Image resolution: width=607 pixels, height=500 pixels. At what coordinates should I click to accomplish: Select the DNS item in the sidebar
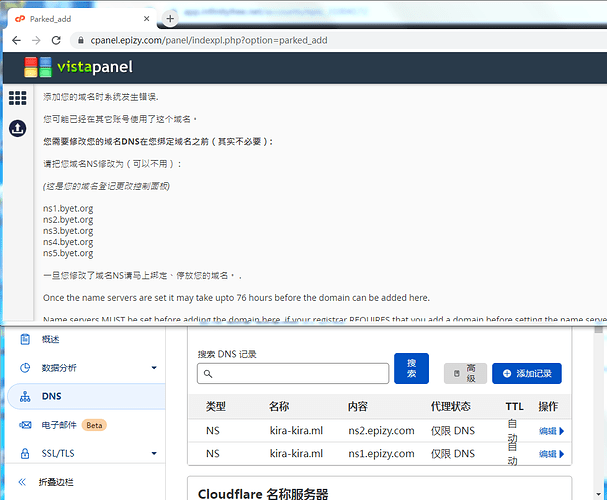[x=50, y=396]
